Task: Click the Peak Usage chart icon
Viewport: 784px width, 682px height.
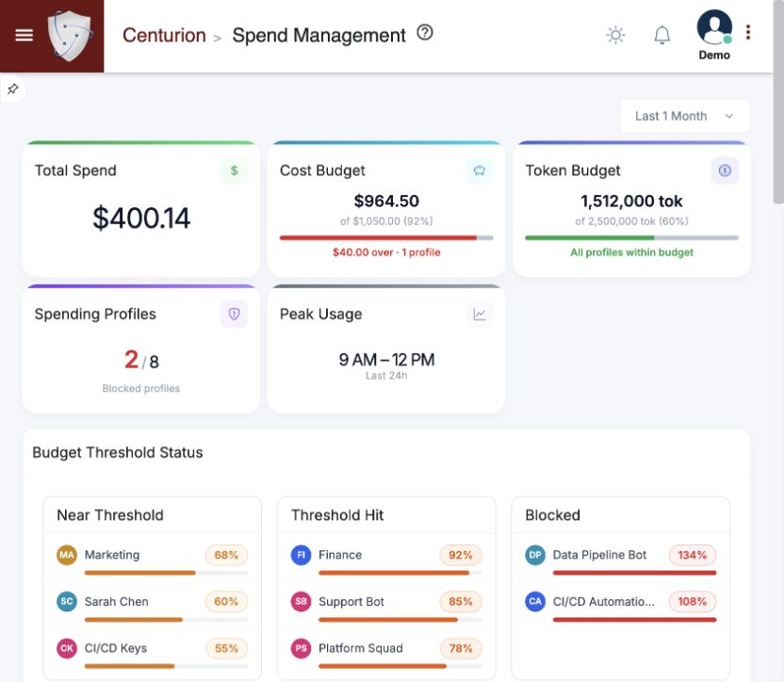Action: pyautogui.click(x=479, y=314)
